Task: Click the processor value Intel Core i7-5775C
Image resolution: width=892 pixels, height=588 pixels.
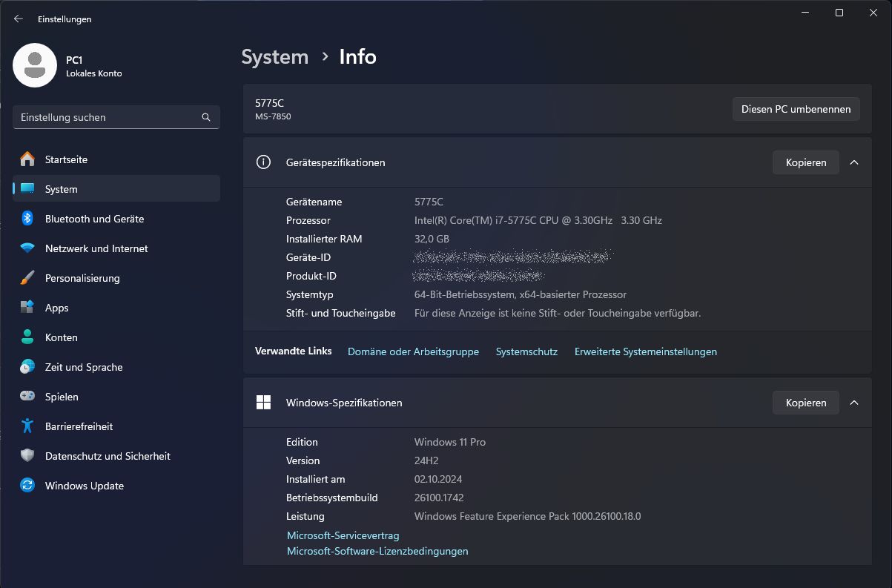Action: pyautogui.click(x=538, y=220)
